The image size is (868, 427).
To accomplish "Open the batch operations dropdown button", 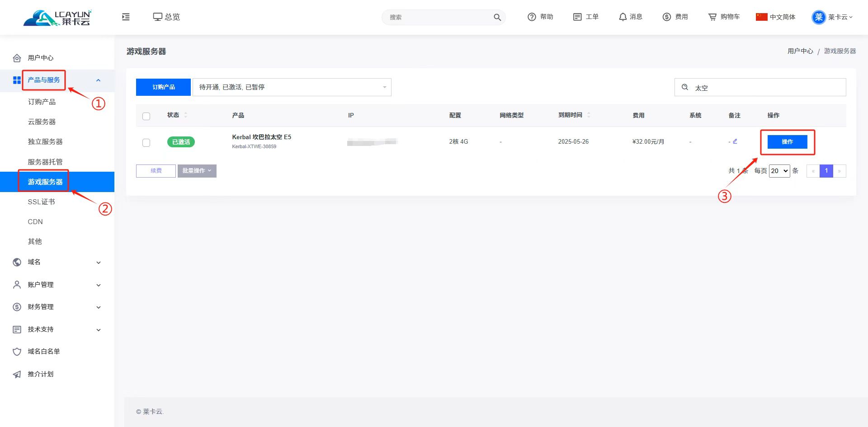I will (x=197, y=171).
